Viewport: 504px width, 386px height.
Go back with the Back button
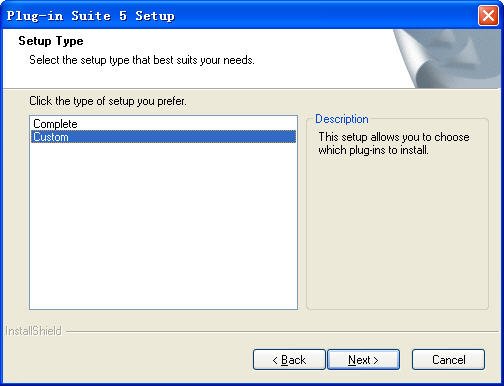(x=289, y=360)
